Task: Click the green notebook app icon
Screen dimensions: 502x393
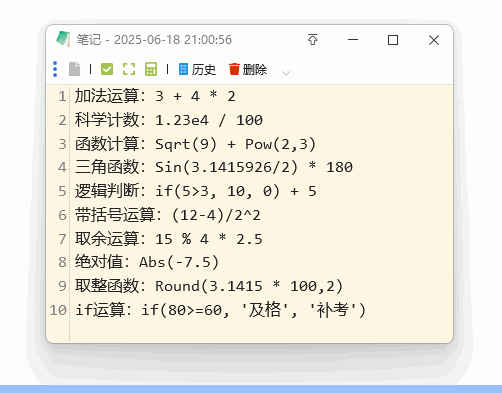Action: [x=63, y=39]
